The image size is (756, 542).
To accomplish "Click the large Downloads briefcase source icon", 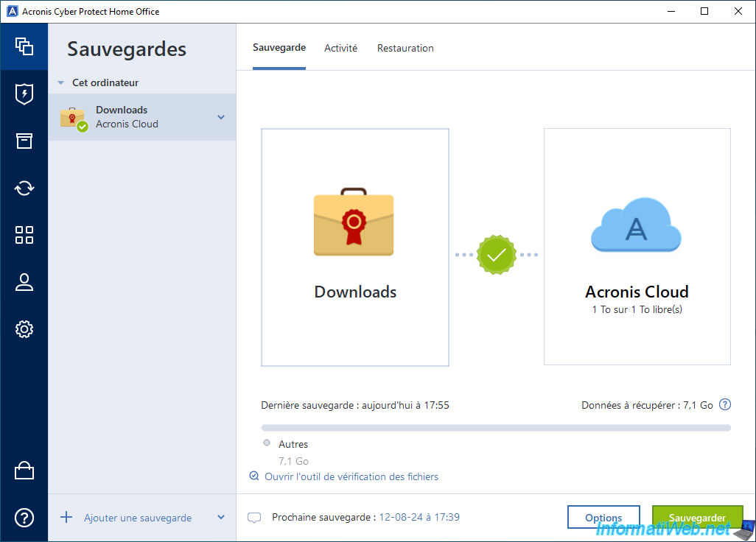I will 354,222.
